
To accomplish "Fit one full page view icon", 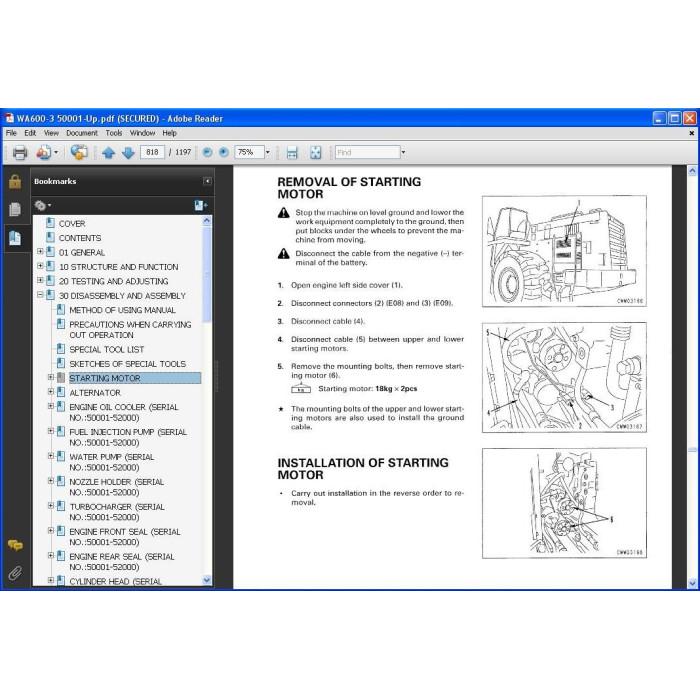I will [315, 153].
